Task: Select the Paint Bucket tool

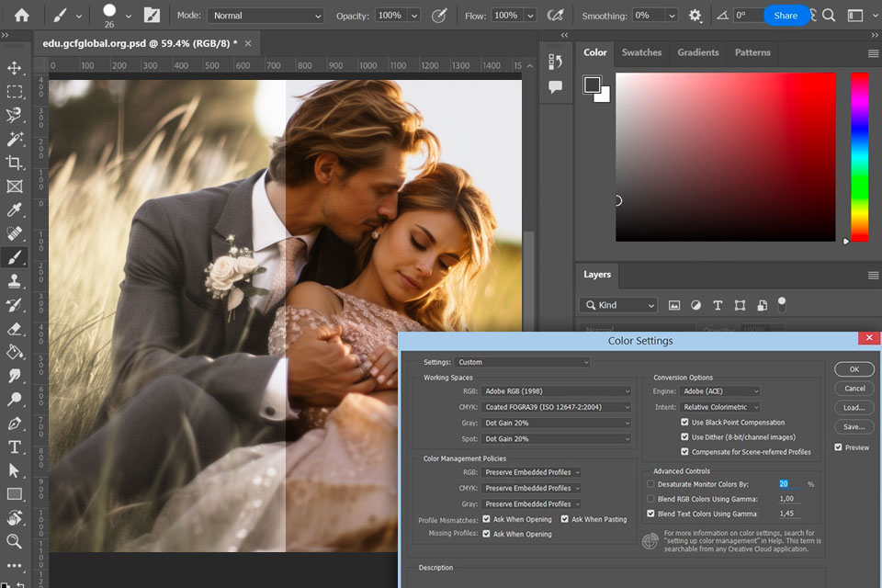Action: point(14,352)
